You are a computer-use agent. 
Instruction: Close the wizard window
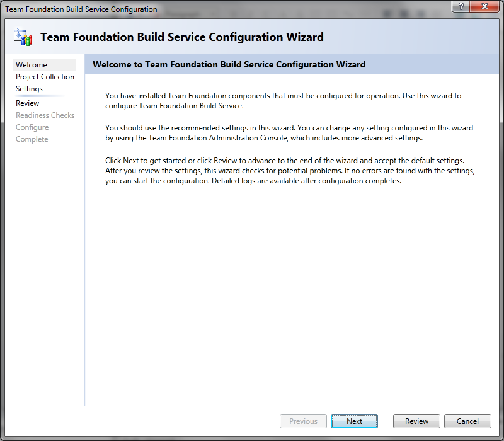pyautogui.click(x=484, y=6)
